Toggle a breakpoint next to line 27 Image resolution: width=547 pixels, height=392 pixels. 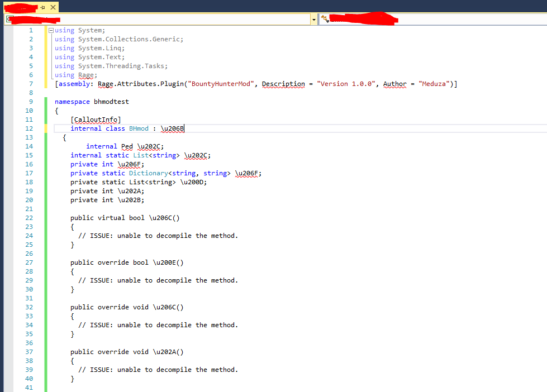(8, 262)
